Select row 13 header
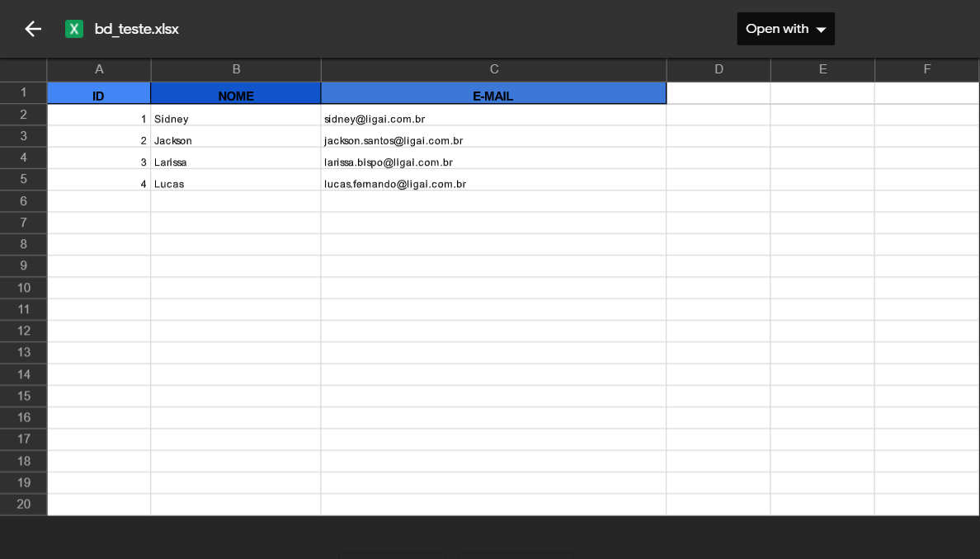The width and height of the screenshot is (980, 559). click(x=23, y=352)
